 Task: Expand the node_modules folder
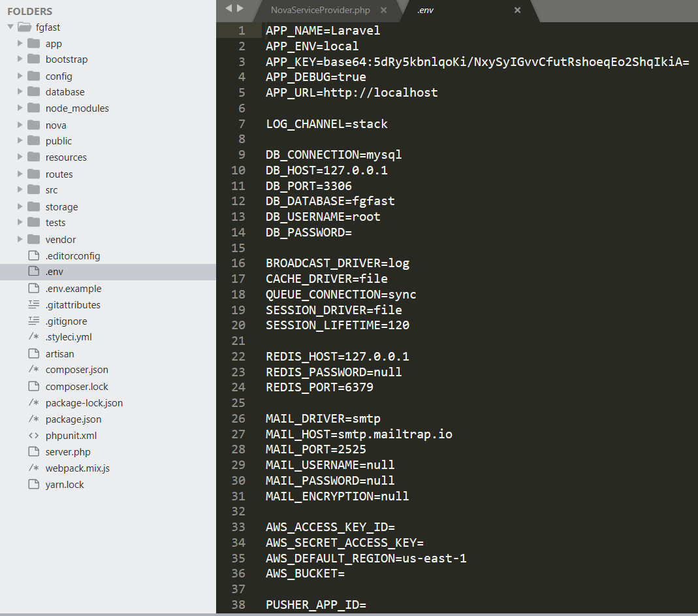click(x=20, y=108)
